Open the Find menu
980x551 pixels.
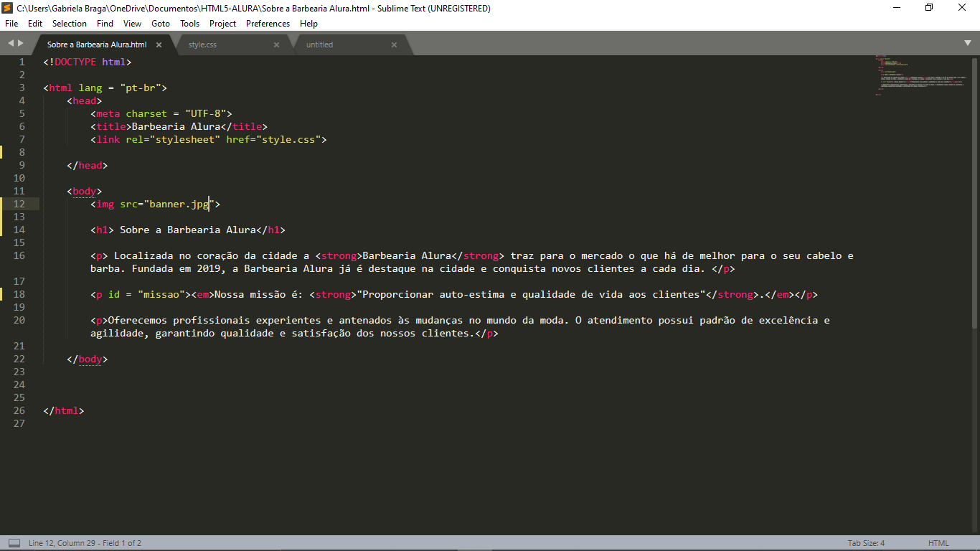pyautogui.click(x=105, y=24)
